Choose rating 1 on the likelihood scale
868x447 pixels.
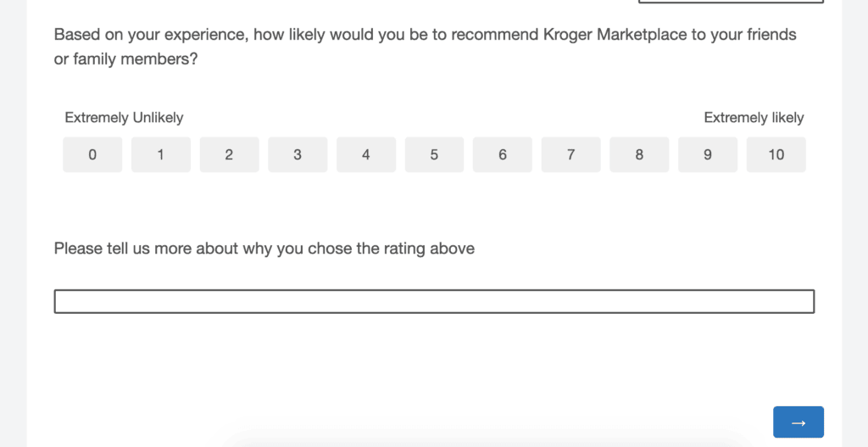point(160,154)
